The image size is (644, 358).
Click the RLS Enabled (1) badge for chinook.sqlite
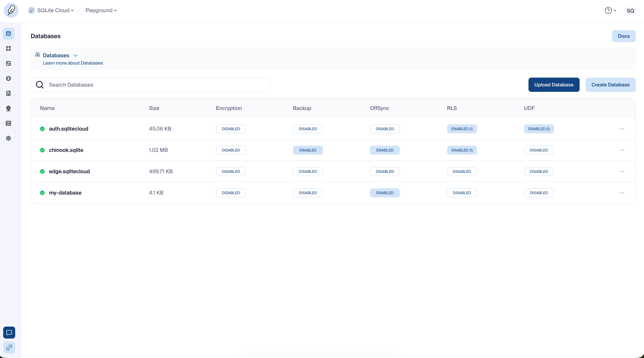coord(462,150)
